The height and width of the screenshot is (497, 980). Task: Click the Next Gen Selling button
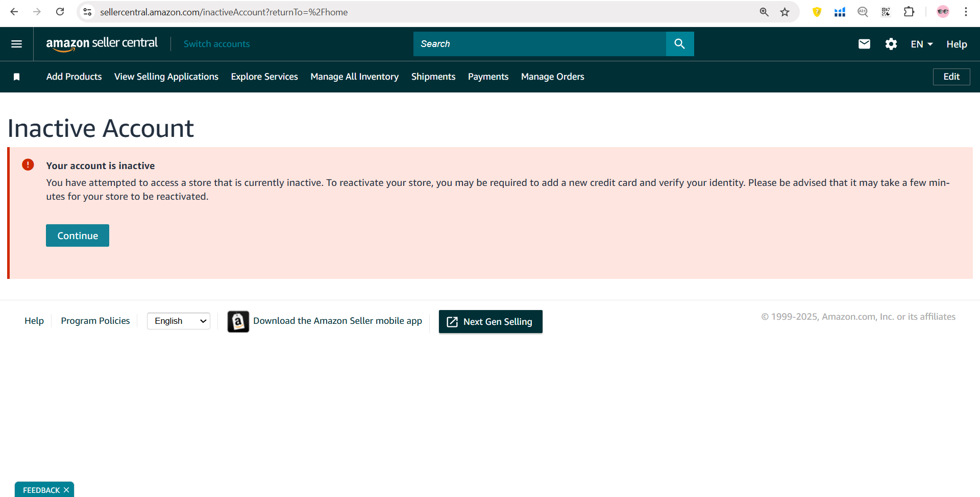tap(491, 322)
